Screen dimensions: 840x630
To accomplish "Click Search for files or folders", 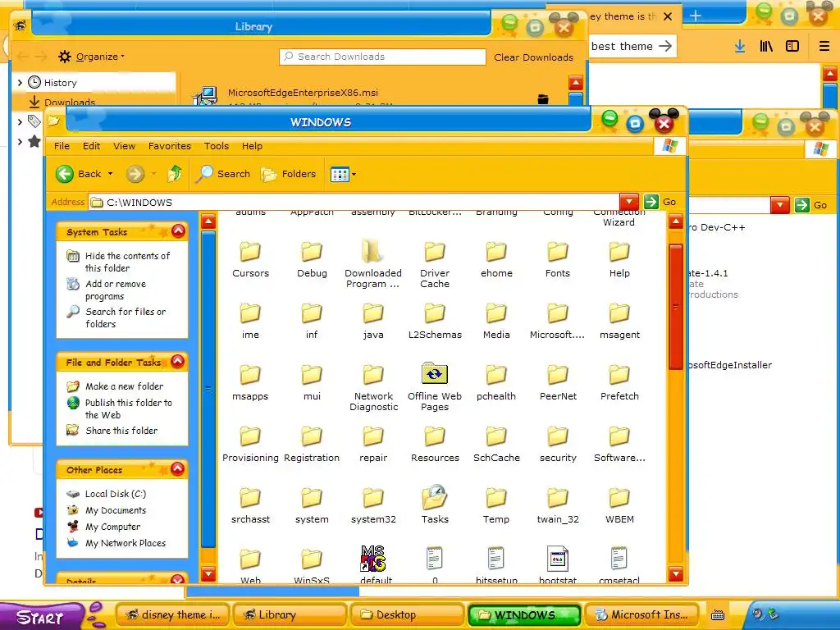I will 126,317.
